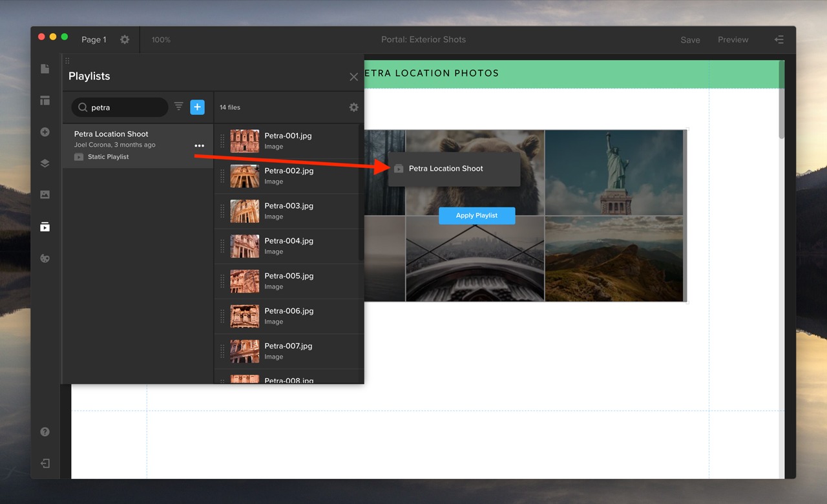
Task: Open the Layers stack icon in sidebar
Action: click(x=45, y=163)
